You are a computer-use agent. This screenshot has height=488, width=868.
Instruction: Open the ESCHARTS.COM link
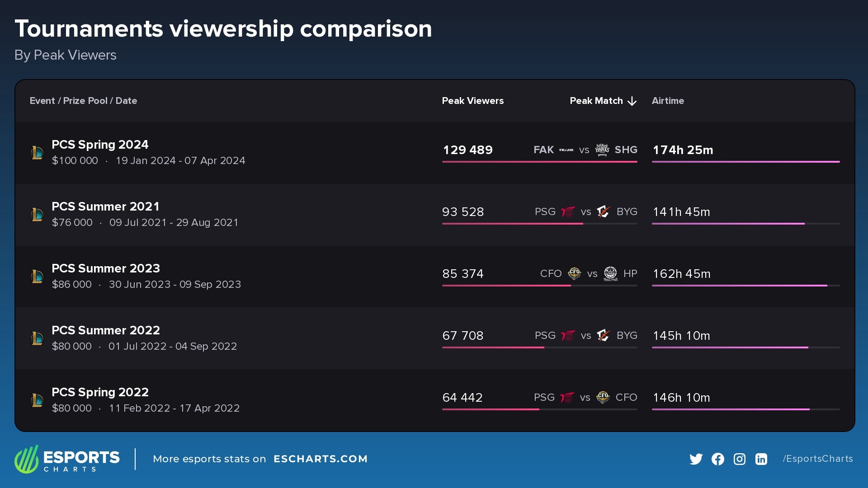coord(321,459)
